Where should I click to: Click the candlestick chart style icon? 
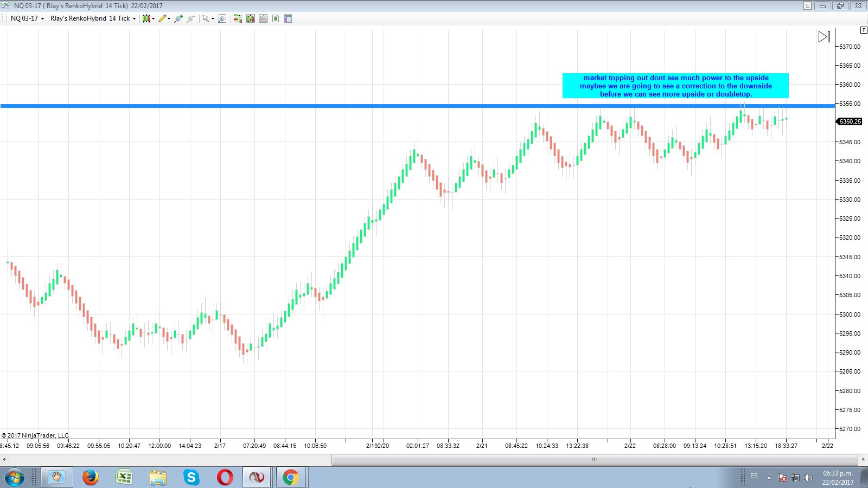[146, 18]
